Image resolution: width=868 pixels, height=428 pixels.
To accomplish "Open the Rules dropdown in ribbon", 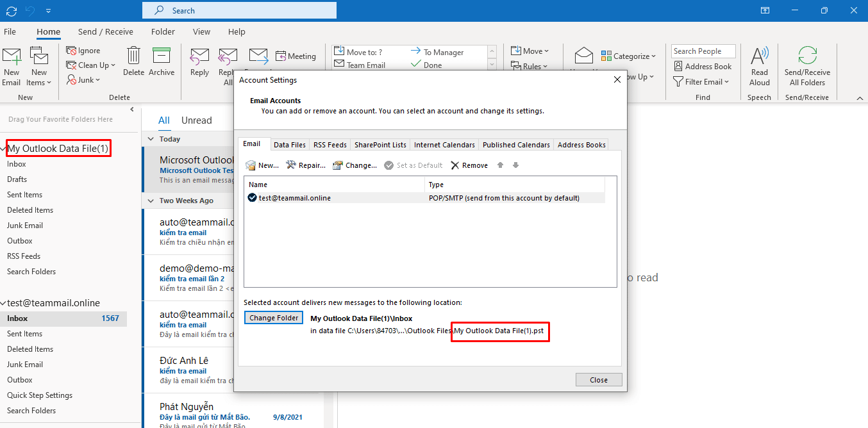I will tap(530, 66).
